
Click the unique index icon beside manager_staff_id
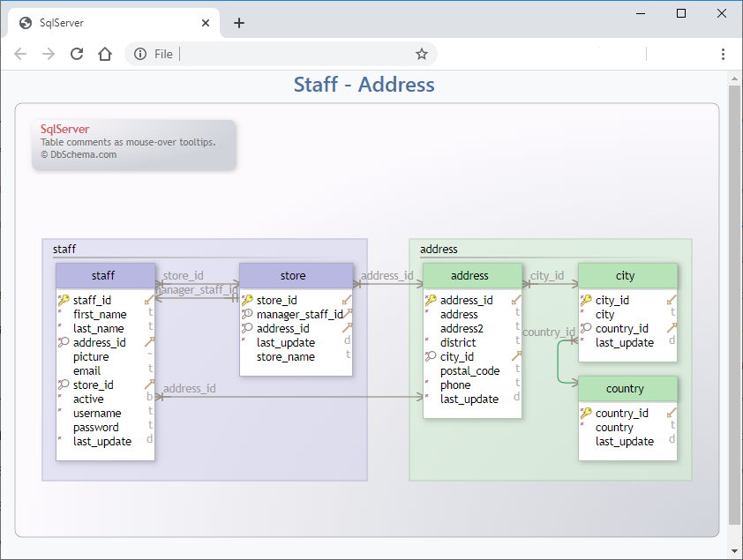click(247, 313)
